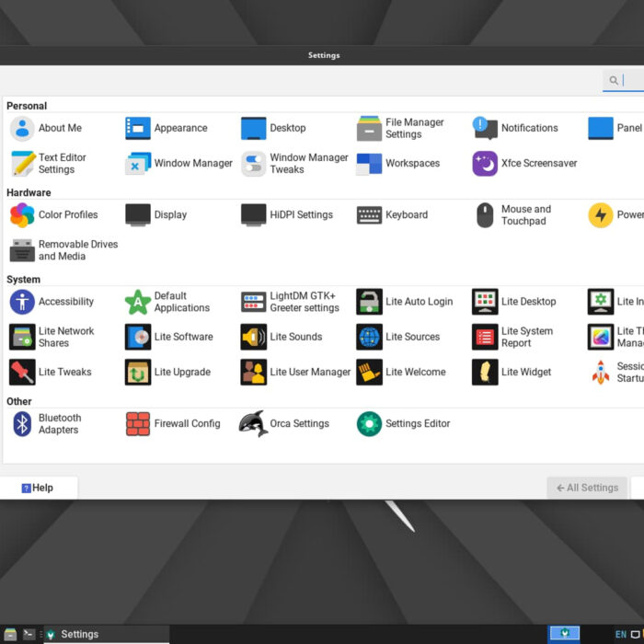Launch Lite Software

click(x=169, y=337)
